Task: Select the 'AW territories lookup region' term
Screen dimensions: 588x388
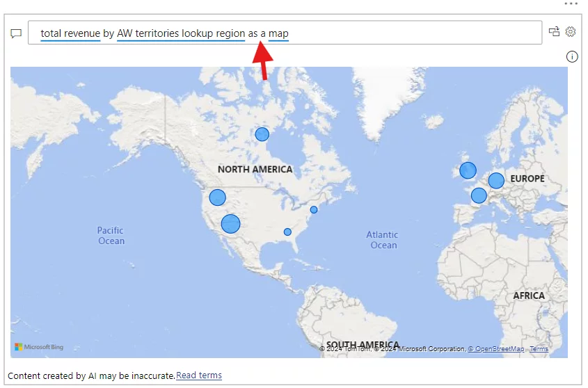Action: [x=181, y=33]
